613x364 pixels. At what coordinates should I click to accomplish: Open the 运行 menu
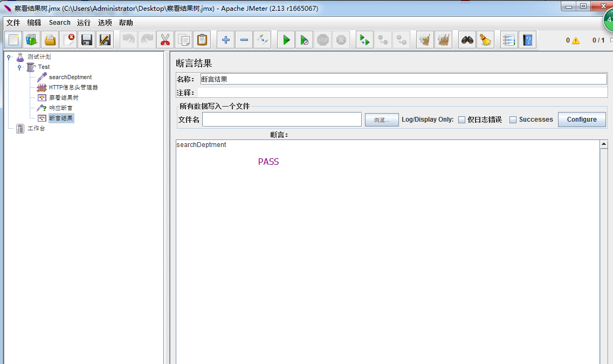tap(84, 23)
